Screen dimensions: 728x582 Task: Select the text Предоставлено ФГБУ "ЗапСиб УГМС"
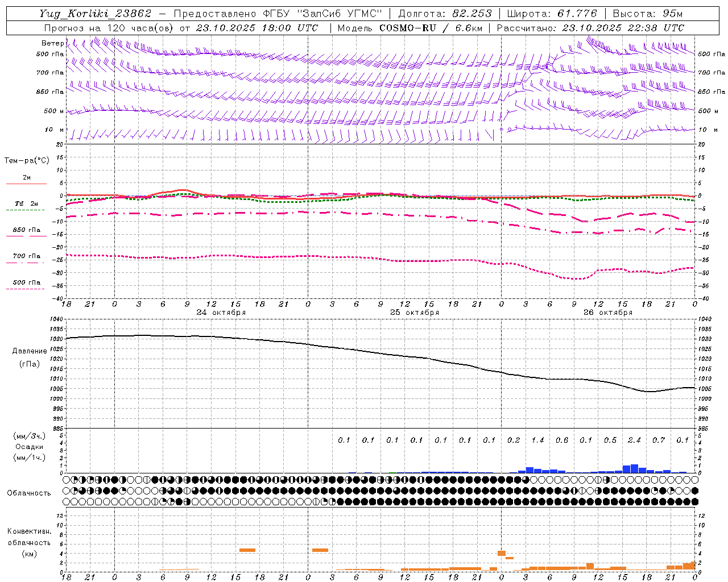[278, 14]
